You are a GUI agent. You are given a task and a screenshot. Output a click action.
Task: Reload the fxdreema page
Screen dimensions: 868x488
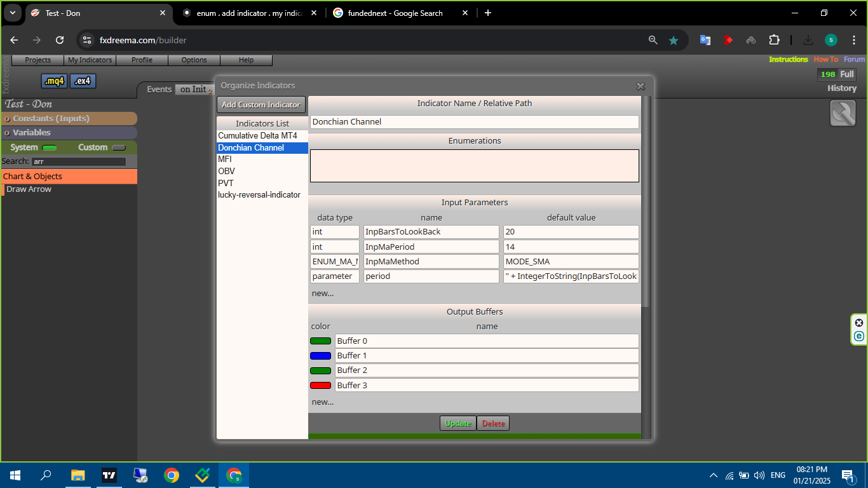point(60,40)
